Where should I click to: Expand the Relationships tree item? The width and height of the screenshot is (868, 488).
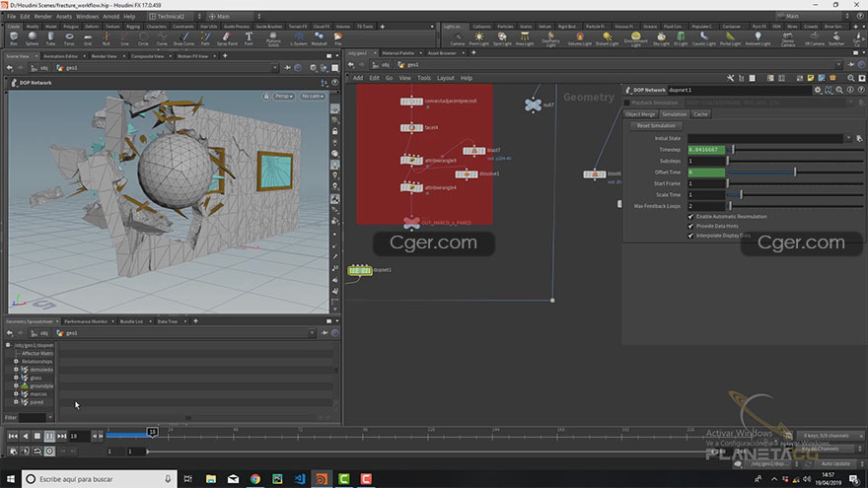click(x=16, y=361)
